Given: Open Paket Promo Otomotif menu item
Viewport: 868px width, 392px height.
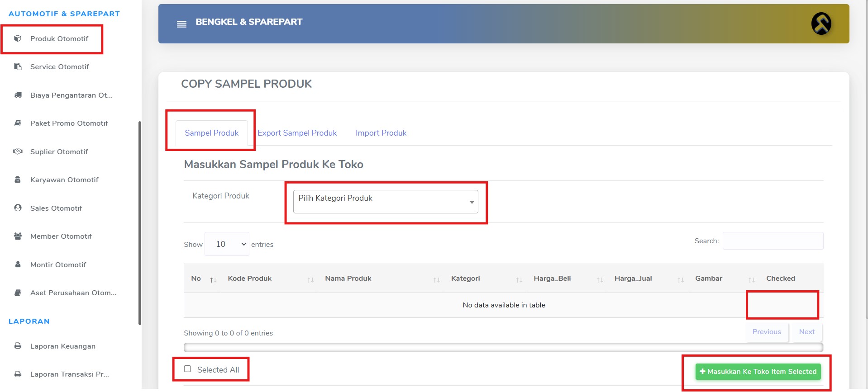Looking at the screenshot, I should pos(69,123).
